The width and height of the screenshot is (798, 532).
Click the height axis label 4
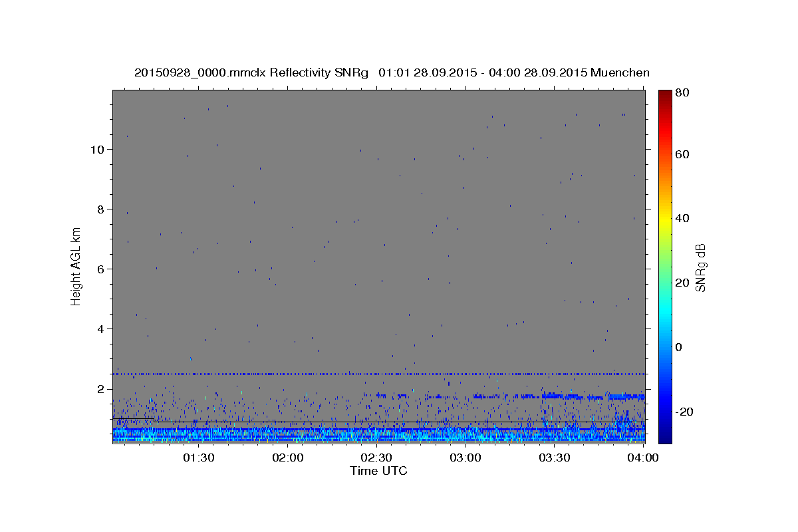click(x=100, y=329)
